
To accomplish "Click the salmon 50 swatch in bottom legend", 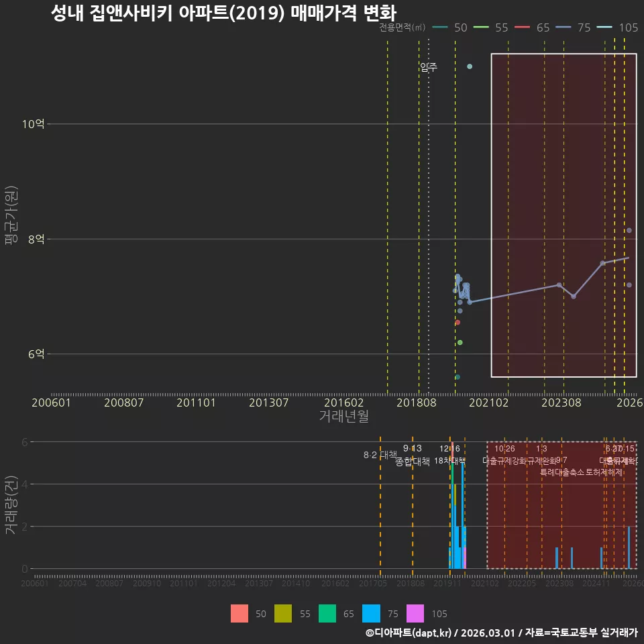I will pyautogui.click(x=239, y=614).
